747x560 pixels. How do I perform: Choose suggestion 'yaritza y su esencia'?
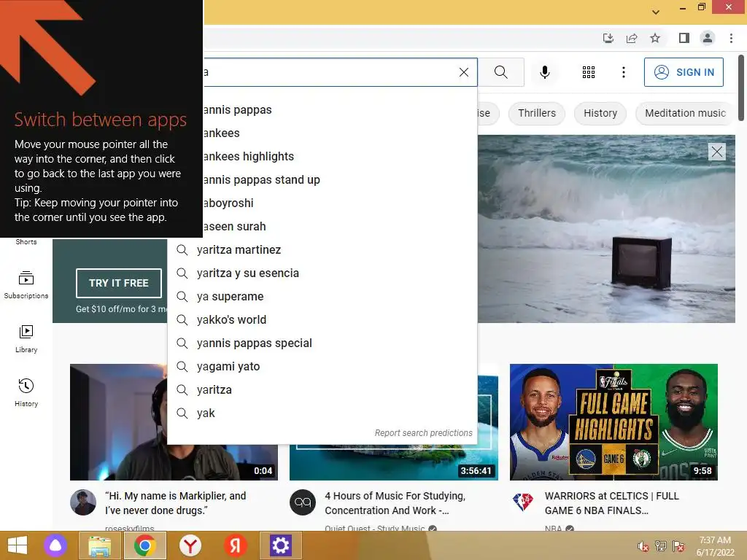pyautogui.click(x=322, y=273)
